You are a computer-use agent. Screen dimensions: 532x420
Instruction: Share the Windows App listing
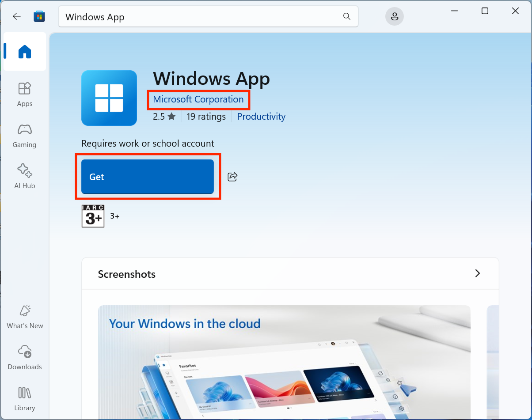tap(232, 176)
